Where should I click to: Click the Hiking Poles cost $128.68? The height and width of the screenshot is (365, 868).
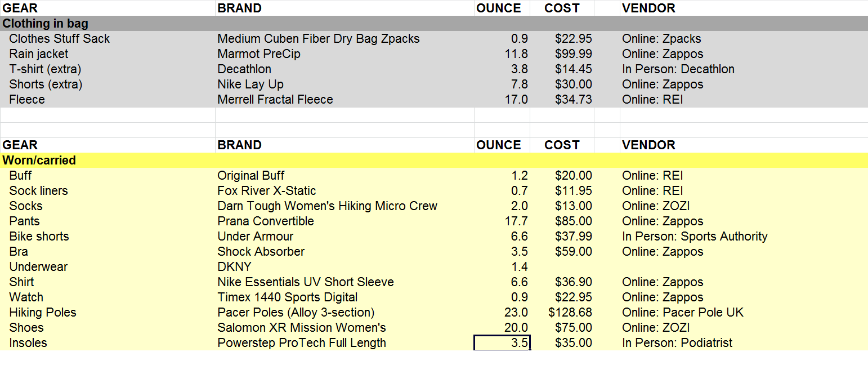[x=570, y=312]
